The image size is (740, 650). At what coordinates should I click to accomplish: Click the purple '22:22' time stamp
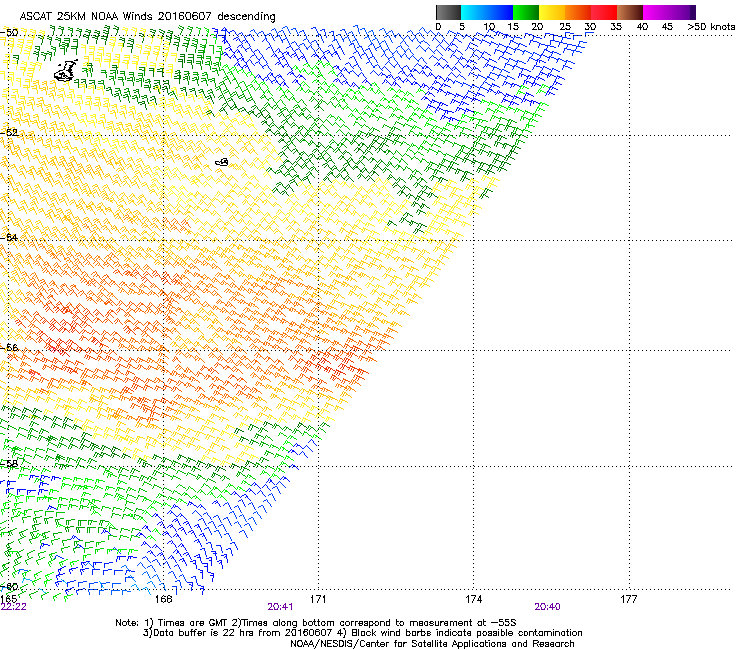(x=13, y=607)
